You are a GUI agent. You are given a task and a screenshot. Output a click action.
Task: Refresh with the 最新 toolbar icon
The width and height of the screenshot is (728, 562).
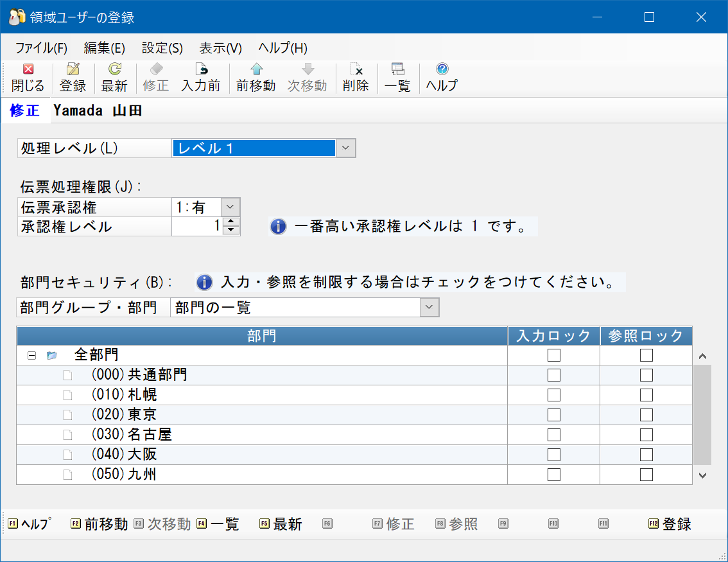114,78
